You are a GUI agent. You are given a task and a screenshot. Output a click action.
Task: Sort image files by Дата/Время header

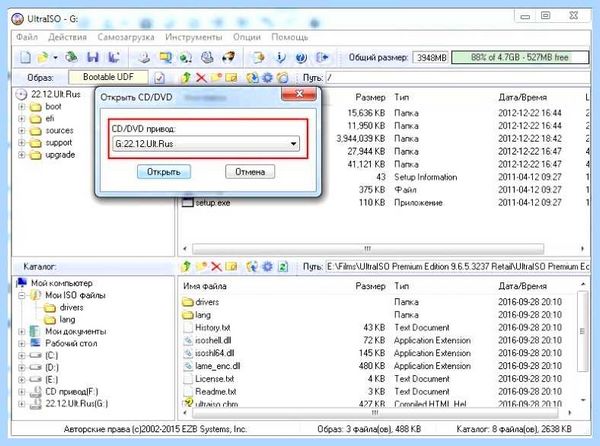tap(522, 98)
